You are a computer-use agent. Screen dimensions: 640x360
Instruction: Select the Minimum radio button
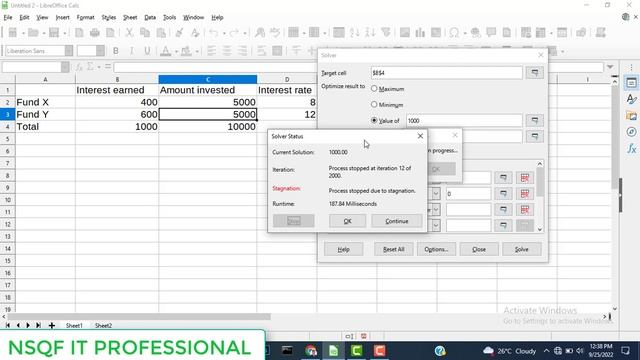pos(374,104)
